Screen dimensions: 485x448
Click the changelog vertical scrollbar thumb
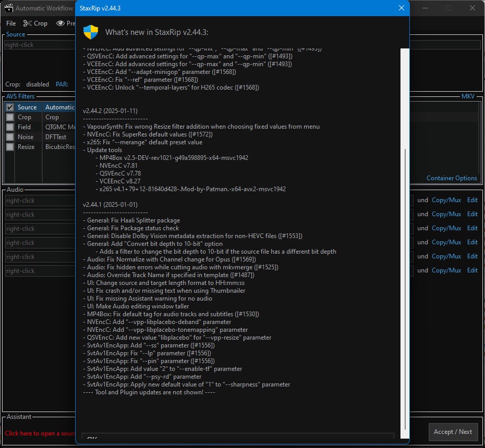pos(405,289)
